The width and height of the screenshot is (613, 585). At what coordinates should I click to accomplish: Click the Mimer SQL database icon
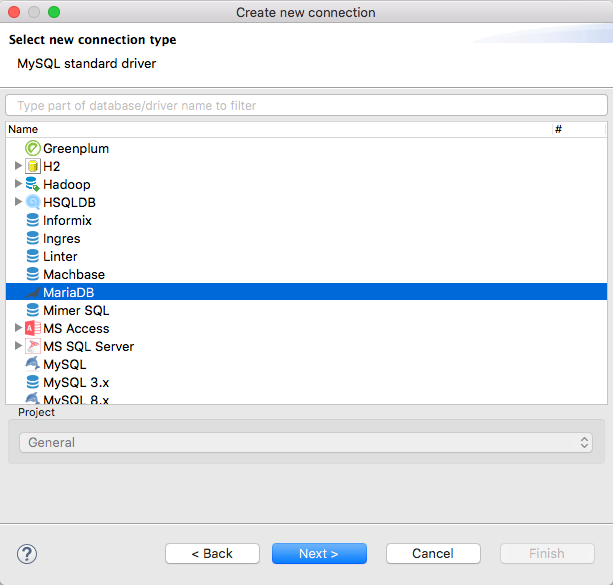pos(33,310)
